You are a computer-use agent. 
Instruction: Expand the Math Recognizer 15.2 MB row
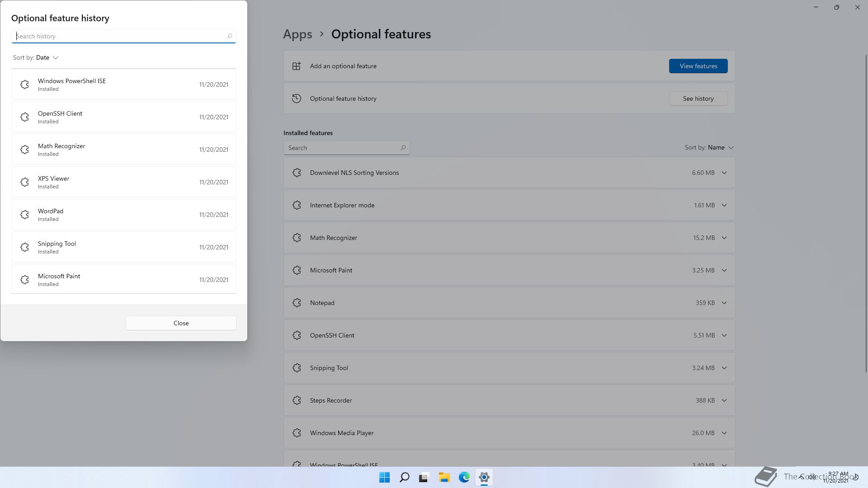pyautogui.click(x=724, y=238)
